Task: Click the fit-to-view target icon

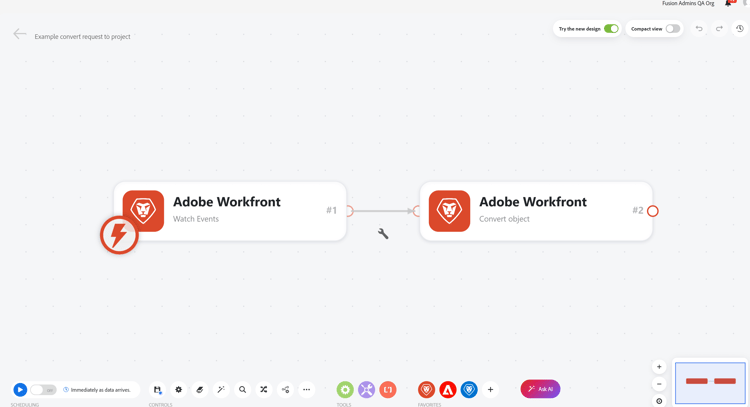Action: pyautogui.click(x=659, y=401)
